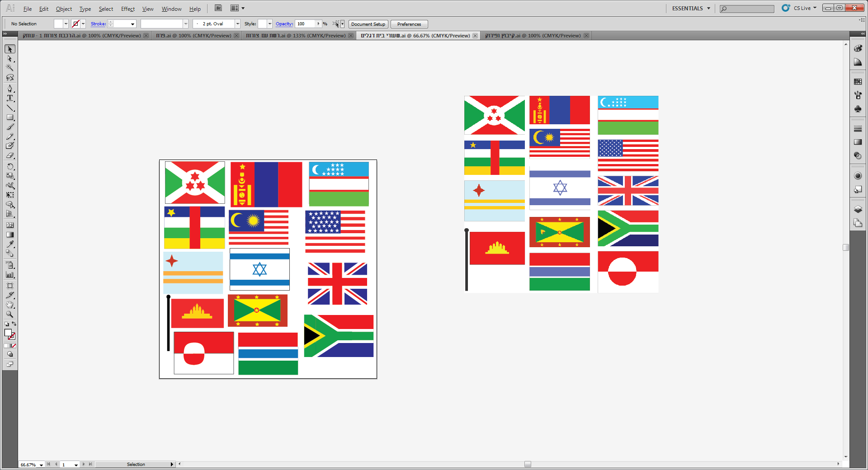Open the 2 pt. Oval brush dropdown
This screenshot has height=470, width=868.
click(238, 24)
